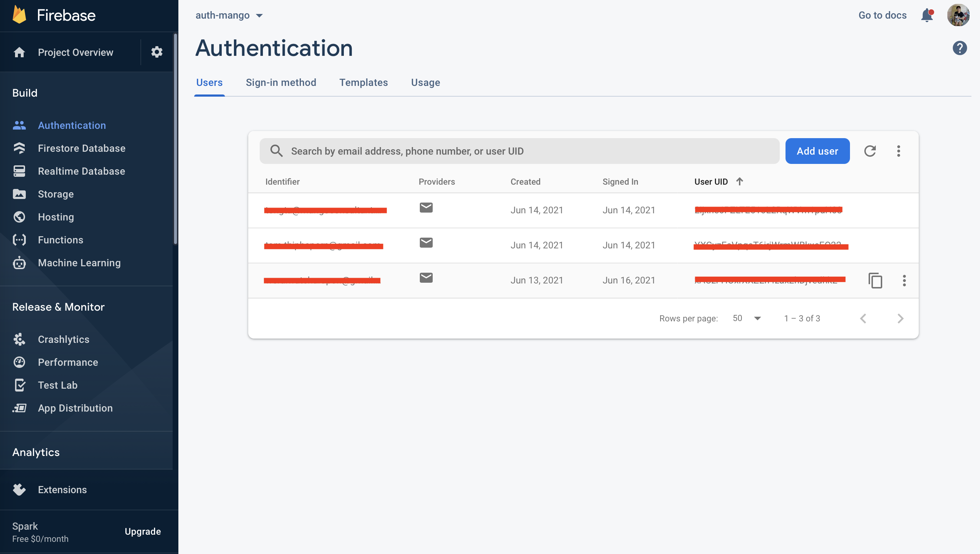Open Crashlytics from sidebar
Image resolution: width=980 pixels, height=554 pixels.
click(63, 339)
